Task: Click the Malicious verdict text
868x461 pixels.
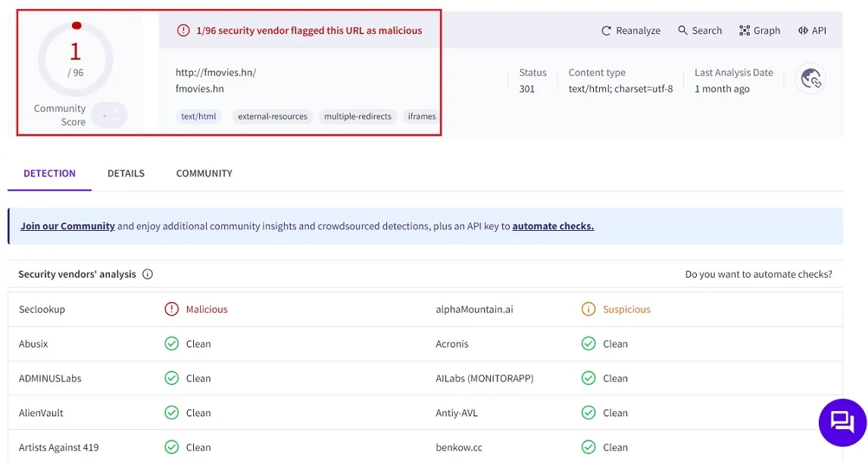Action: pos(207,309)
